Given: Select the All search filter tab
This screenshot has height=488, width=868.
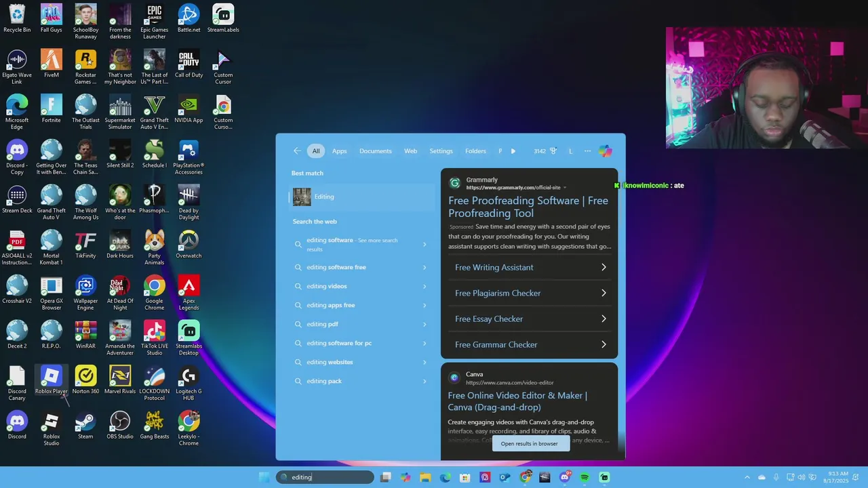Looking at the screenshot, I should tap(316, 151).
